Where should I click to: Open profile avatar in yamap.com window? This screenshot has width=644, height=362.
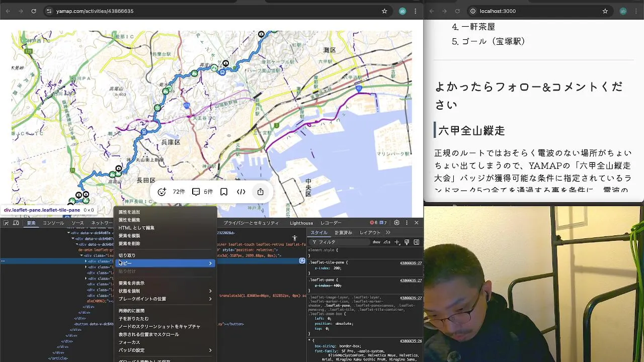[402, 11]
